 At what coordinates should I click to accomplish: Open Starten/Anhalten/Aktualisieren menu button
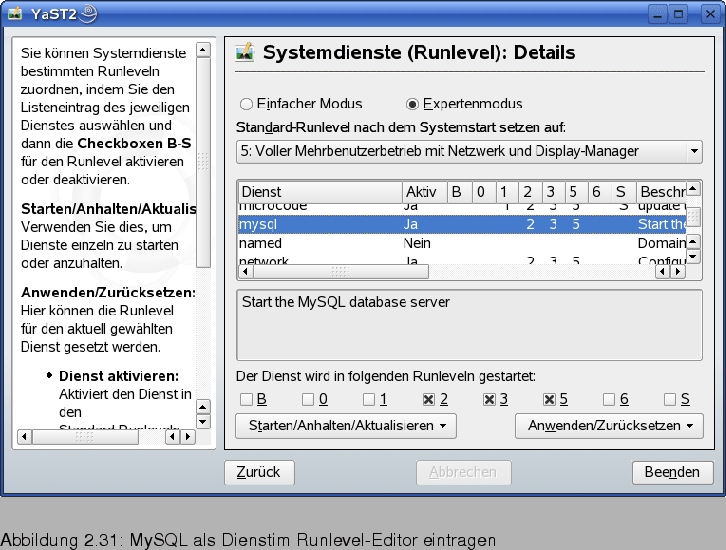[346, 425]
